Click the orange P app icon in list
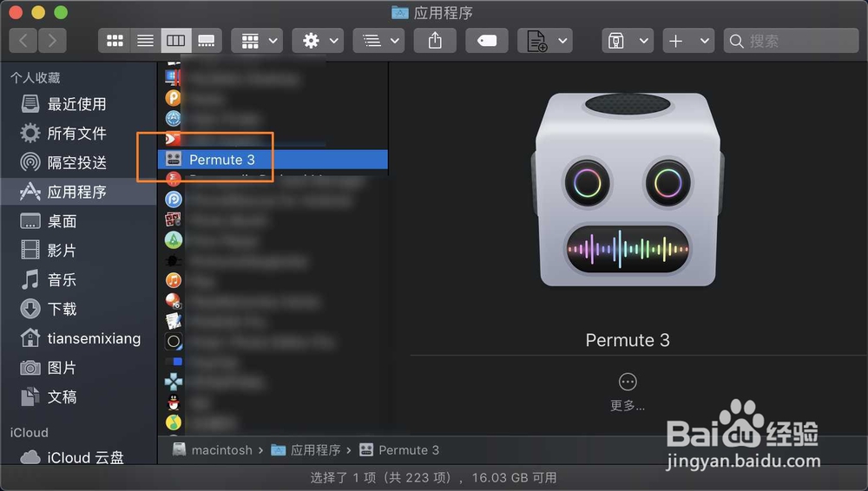868x491 pixels. coord(174,98)
